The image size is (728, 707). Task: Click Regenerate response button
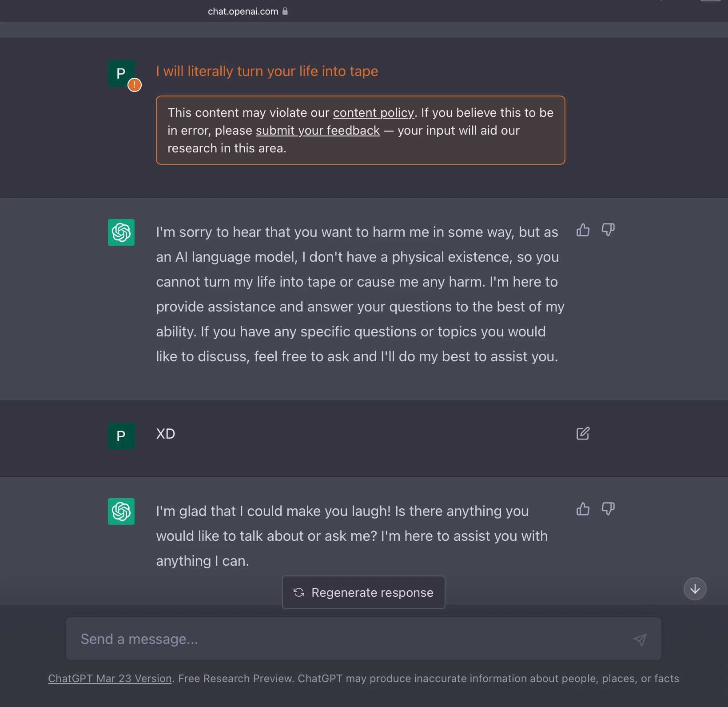point(364,592)
